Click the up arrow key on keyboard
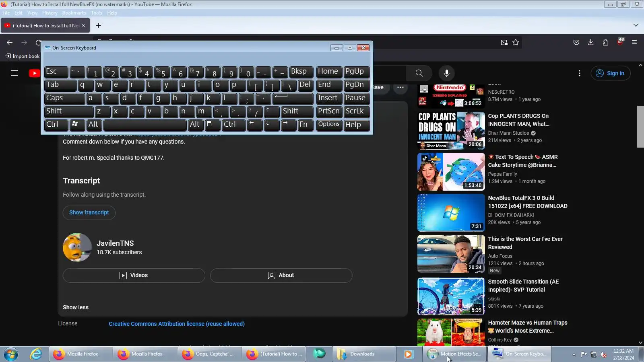 pos(271,111)
